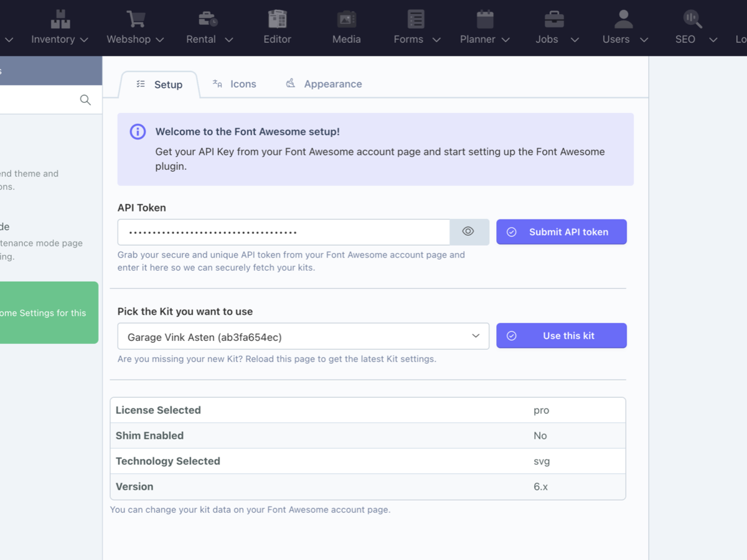This screenshot has height=560, width=747.
Task: Expand the SEO menu chevron
Action: pyautogui.click(x=713, y=40)
